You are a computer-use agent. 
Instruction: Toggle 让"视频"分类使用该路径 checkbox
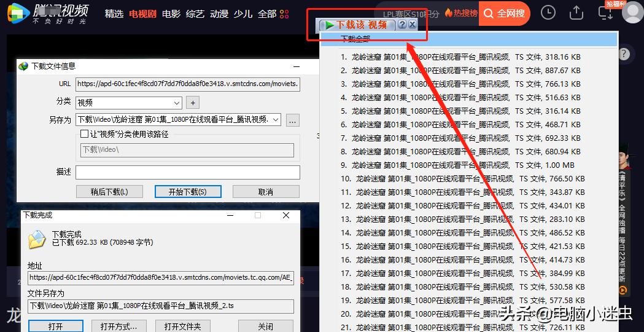(84, 133)
